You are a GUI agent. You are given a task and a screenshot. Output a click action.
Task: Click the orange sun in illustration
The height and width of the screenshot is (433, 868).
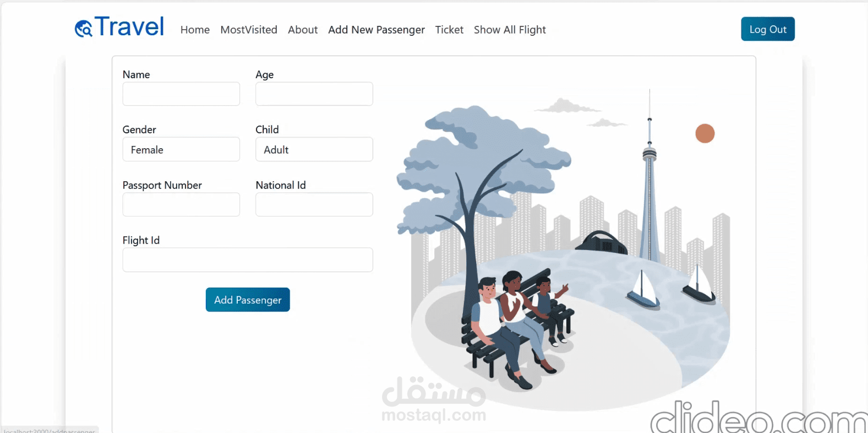tap(705, 133)
